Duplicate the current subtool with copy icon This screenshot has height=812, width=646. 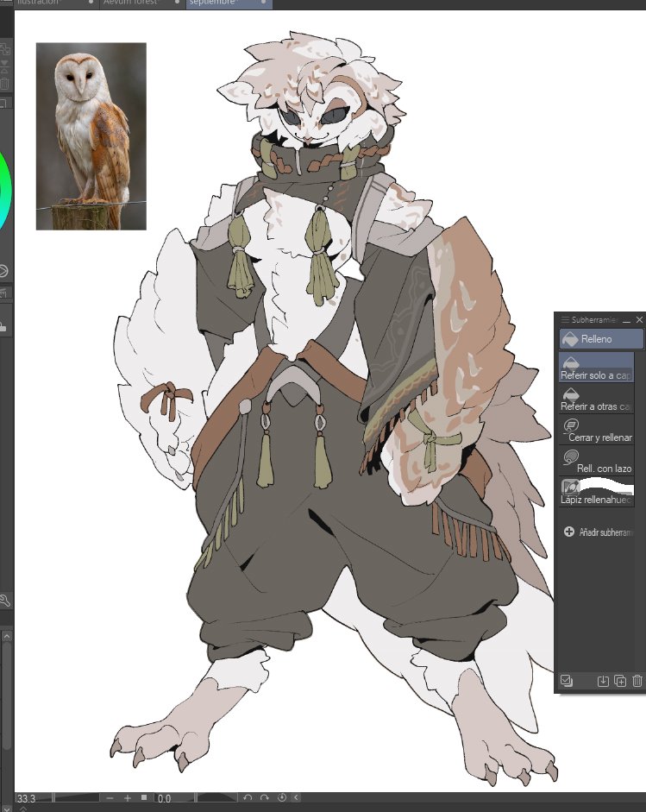620,681
